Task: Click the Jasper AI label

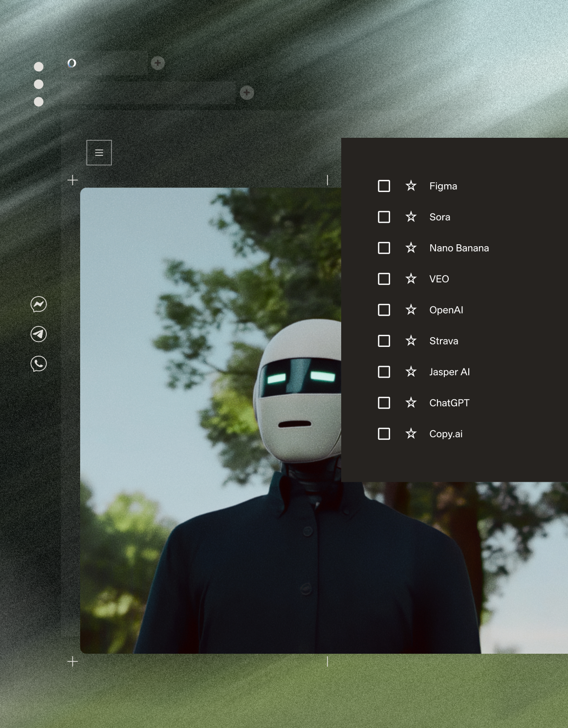Action: [450, 372]
